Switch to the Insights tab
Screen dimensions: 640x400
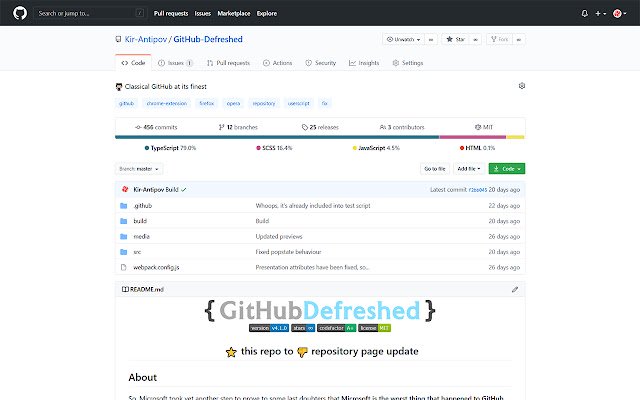[364, 63]
